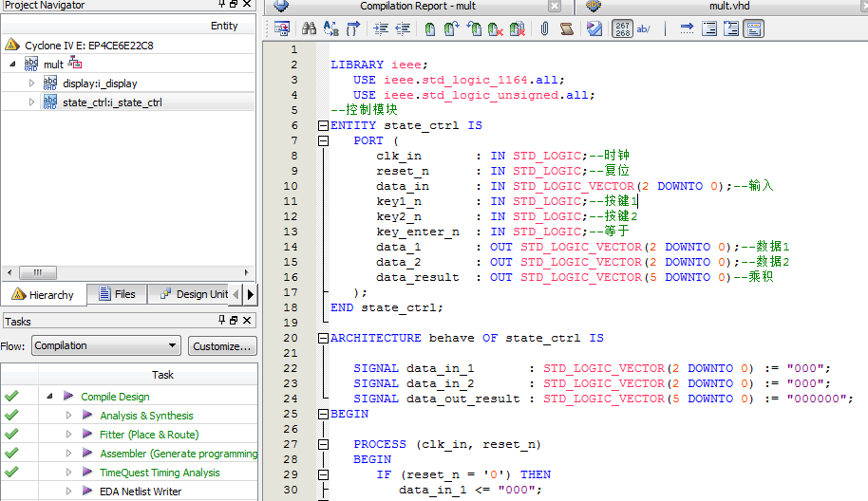Screen dimensions: 868x501
Task: Select state_ctrl:i_state_ctrl in hierarchy
Action: coord(112,102)
